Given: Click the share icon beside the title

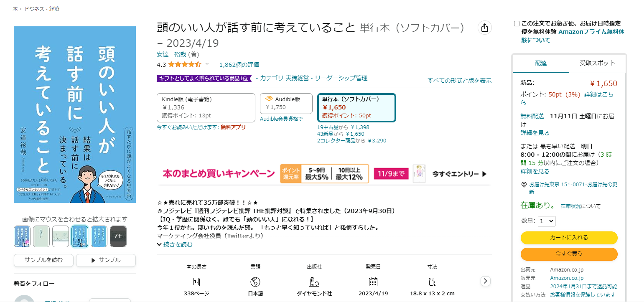Looking at the screenshot, I should 485,28.
